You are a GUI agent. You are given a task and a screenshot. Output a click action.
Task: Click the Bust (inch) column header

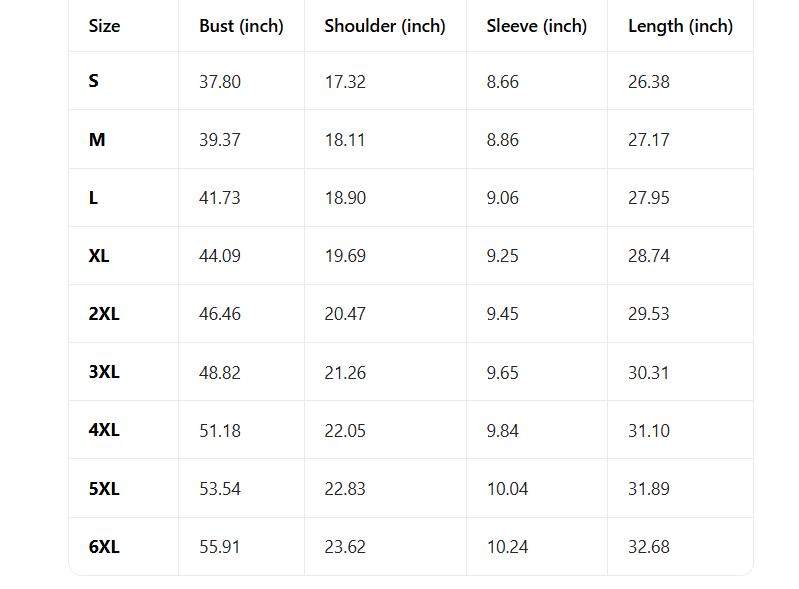241,26
